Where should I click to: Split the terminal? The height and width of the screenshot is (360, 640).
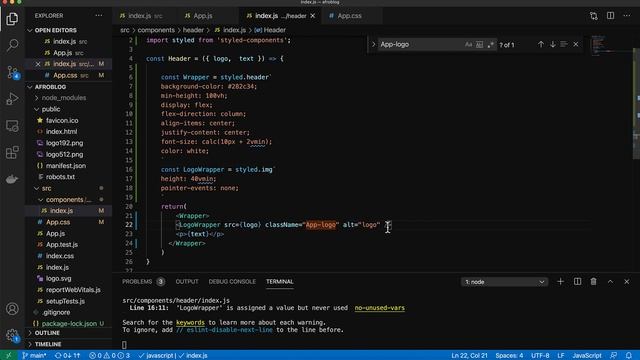pos(577,282)
